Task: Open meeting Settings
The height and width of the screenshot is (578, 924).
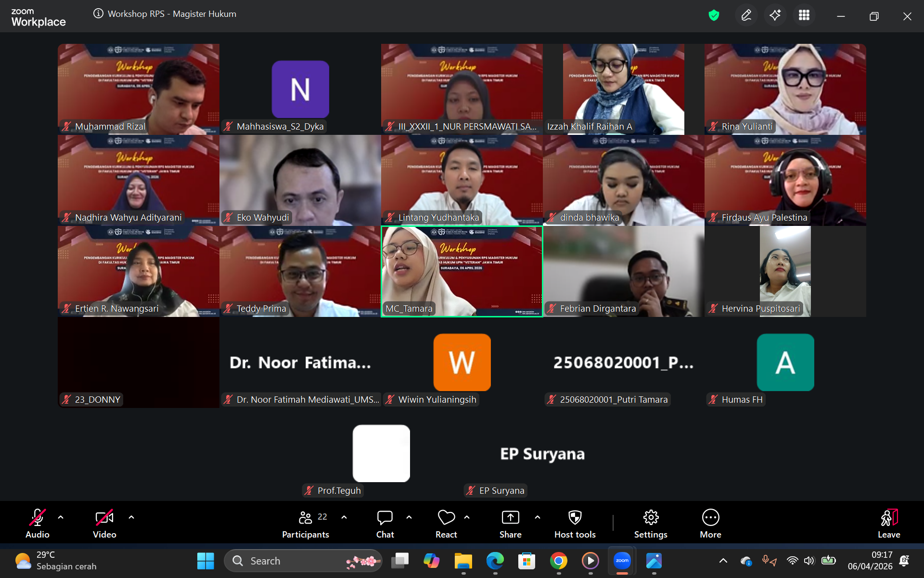Action: [x=651, y=523]
